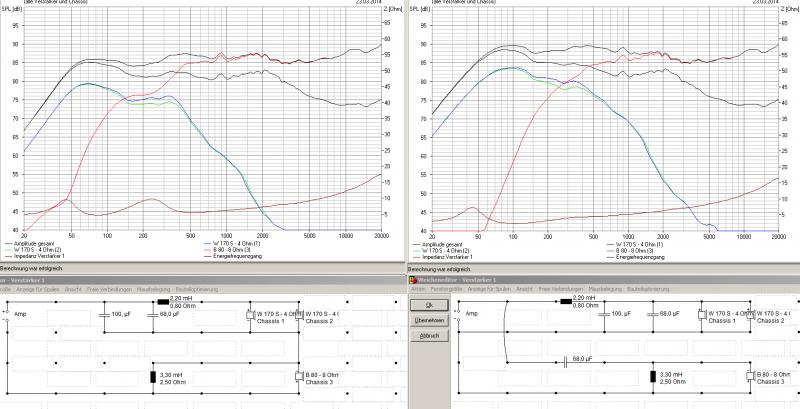
Task: Click left status text 'Berechnung war erfolgreich'
Action: coord(31,268)
